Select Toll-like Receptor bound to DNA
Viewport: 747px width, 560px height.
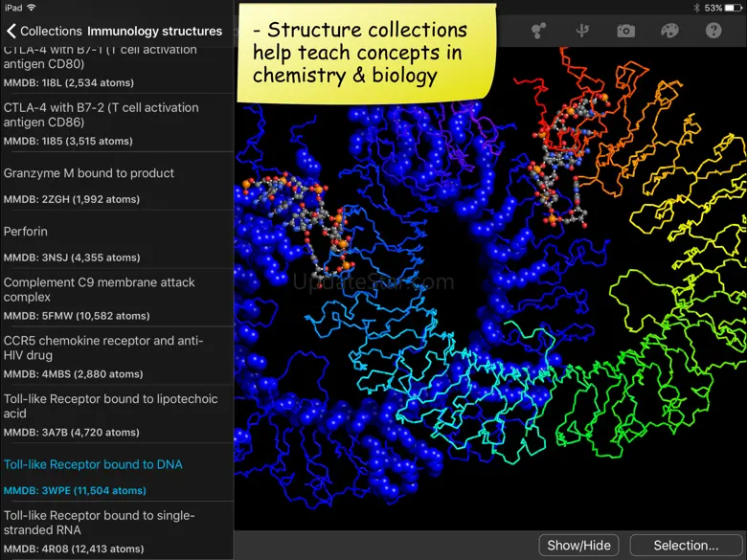pyautogui.click(x=117, y=472)
